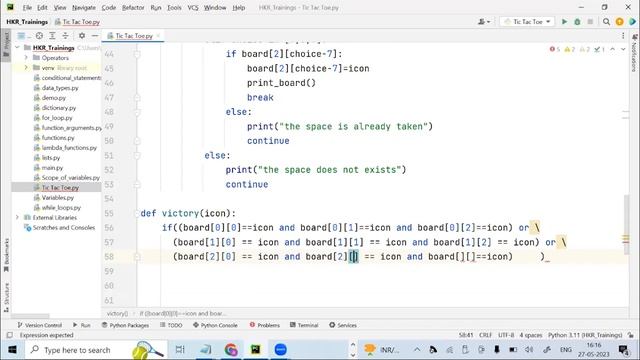The height and width of the screenshot is (360, 640).
Task: Open the TODO tool window
Action: point(171,325)
